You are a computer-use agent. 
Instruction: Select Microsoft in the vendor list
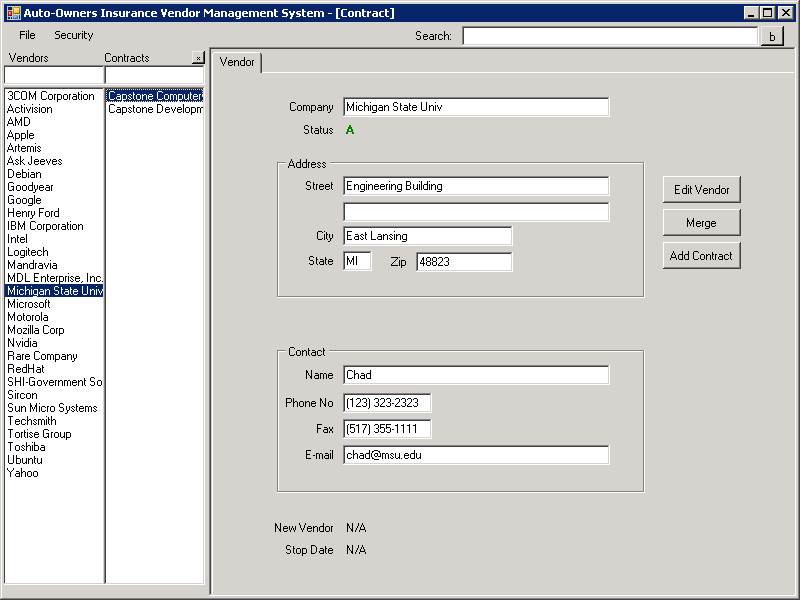[29, 304]
